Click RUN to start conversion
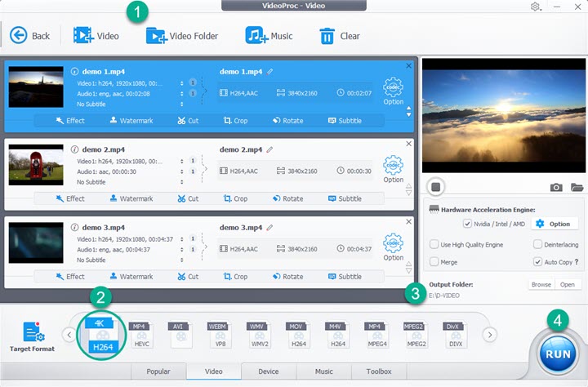 coord(558,354)
